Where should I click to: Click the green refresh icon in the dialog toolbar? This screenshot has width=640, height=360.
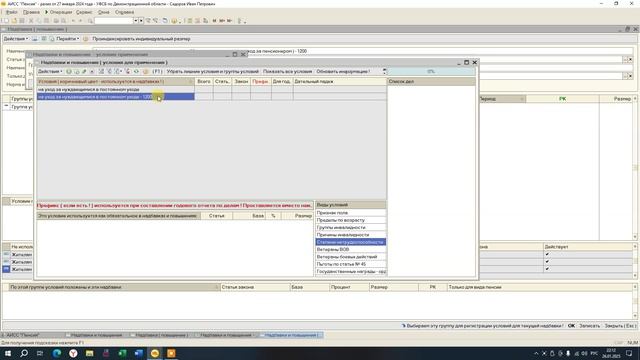pos(136,71)
